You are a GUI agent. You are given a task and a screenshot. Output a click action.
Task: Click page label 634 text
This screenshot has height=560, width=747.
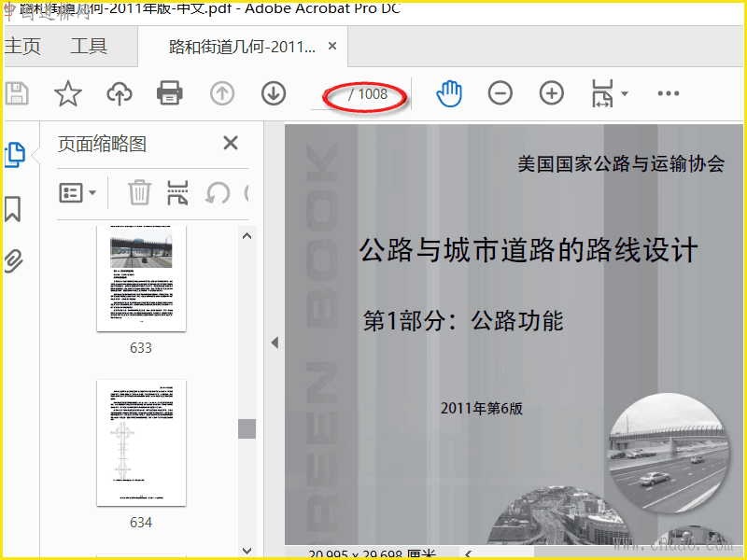(141, 523)
